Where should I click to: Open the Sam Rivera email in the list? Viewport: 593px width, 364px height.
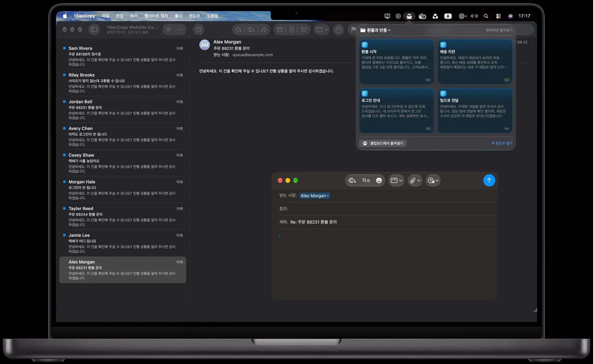[123, 56]
